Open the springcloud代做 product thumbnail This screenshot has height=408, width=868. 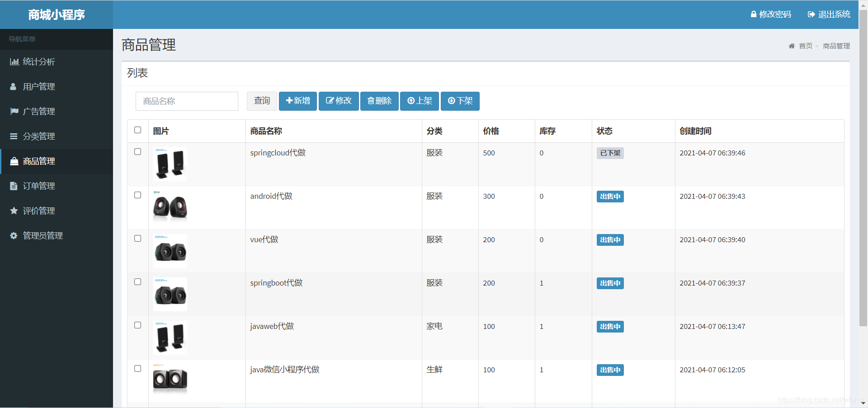[170, 164]
